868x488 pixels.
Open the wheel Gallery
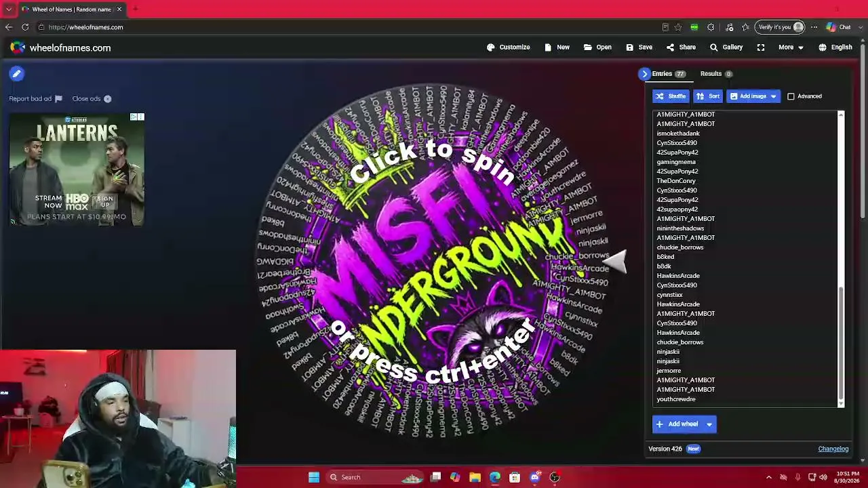coord(726,47)
